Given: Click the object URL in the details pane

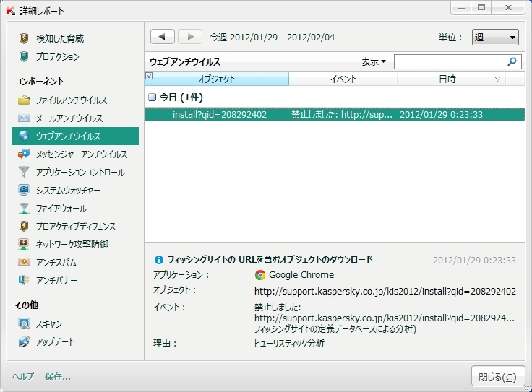Looking at the screenshot, I should coord(385,292).
